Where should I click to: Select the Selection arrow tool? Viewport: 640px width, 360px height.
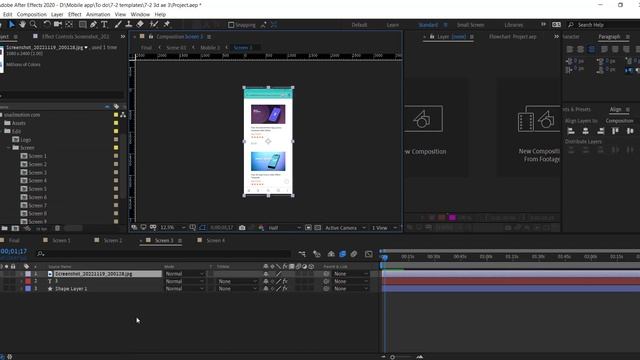pos(11,24)
